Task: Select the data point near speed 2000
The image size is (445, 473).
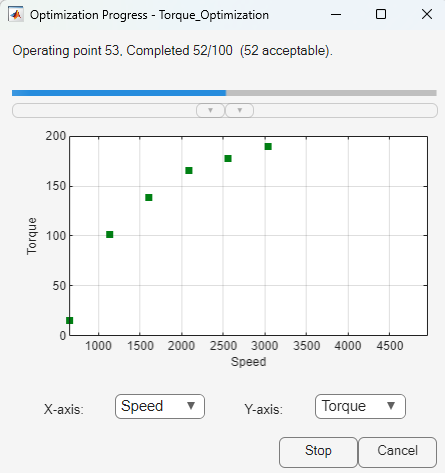Action: pyautogui.click(x=189, y=171)
